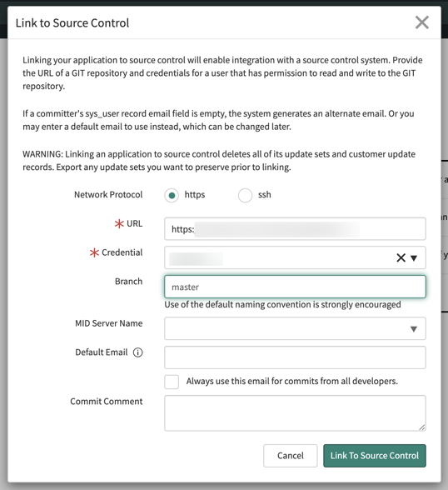
Task: Cancel the source control linking
Action: (291, 456)
